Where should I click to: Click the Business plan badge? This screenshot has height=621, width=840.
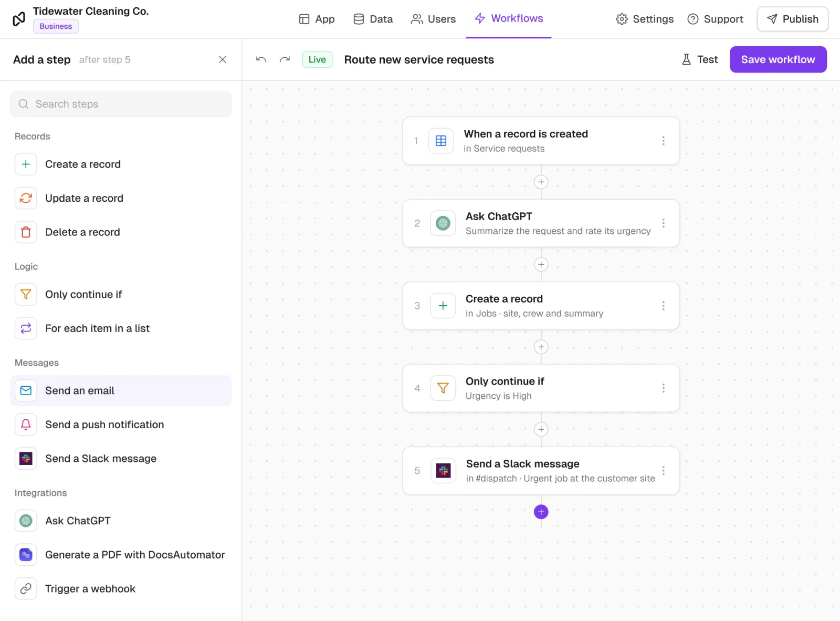click(56, 26)
